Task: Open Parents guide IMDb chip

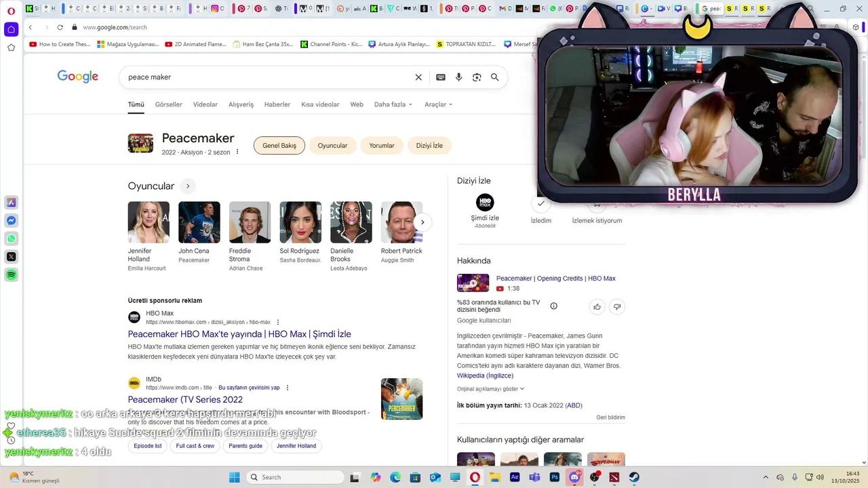Action: (245, 446)
